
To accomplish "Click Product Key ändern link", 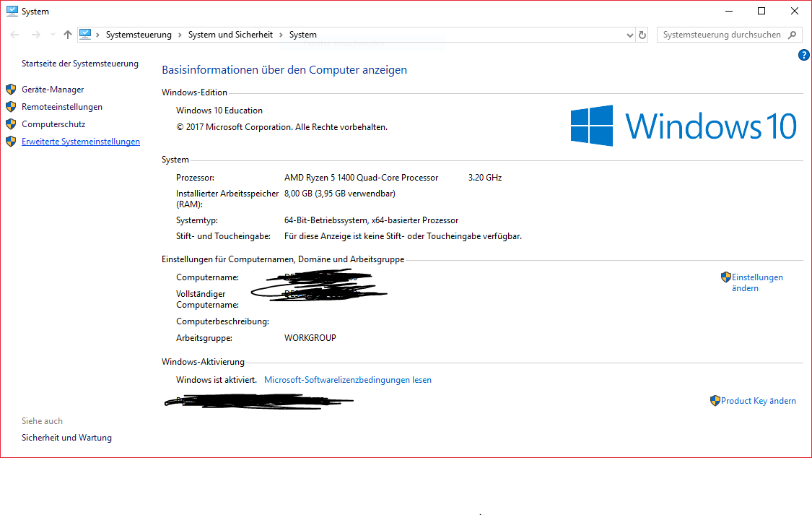I will (x=759, y=401).
